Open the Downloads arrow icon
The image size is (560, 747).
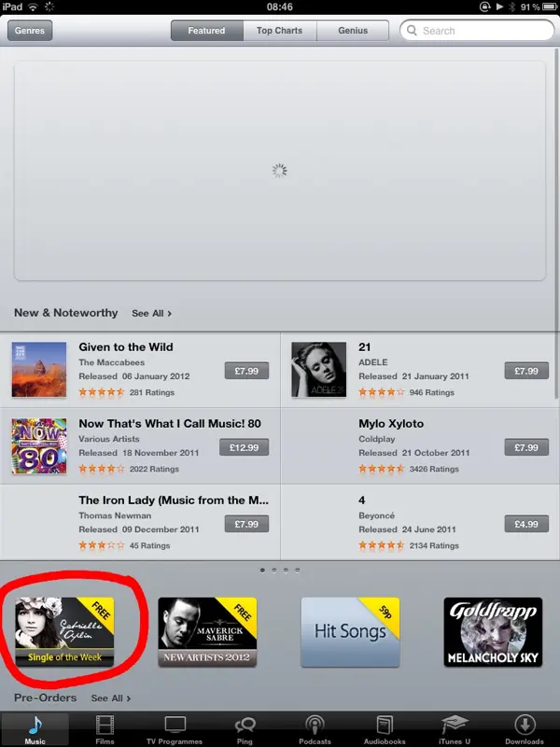click(525, 726)
